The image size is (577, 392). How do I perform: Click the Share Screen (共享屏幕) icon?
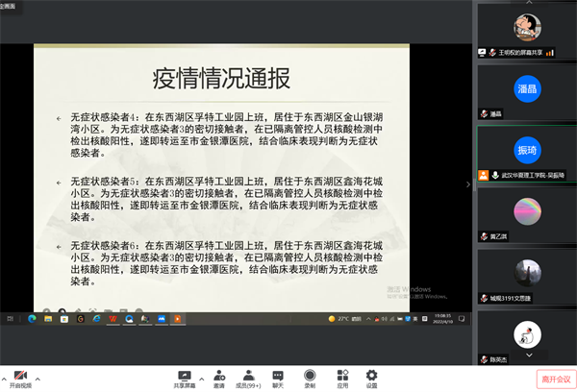coord(180,374)
